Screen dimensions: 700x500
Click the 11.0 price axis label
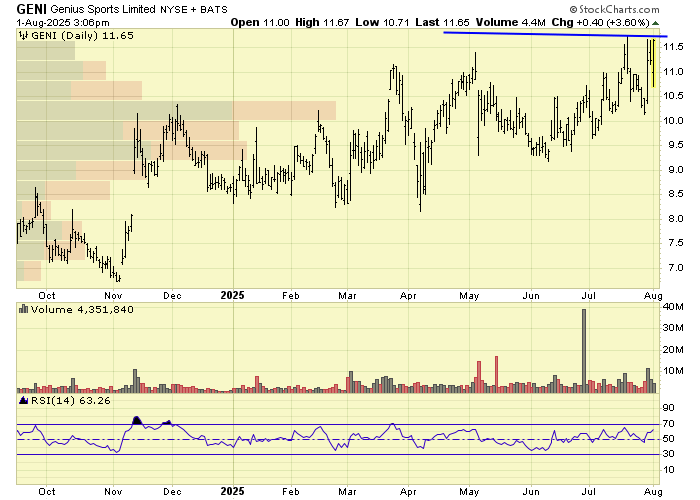(673, 71)
